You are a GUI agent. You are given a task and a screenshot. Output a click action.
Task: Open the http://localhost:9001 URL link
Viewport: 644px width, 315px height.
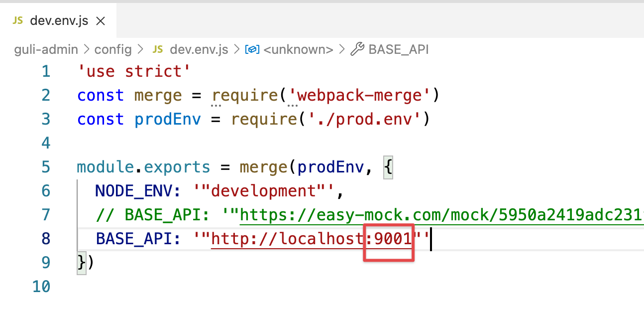(x=312, y=239)
